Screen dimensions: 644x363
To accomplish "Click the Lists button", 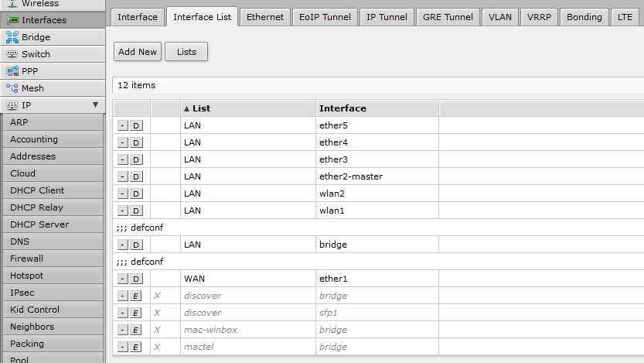I will 186,52.
